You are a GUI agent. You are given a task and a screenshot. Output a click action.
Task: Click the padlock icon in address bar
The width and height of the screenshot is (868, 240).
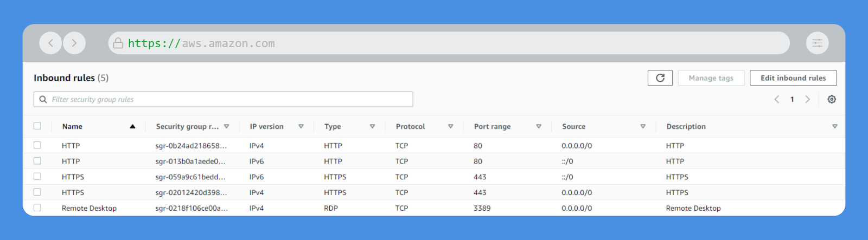[x=118, y=43]
